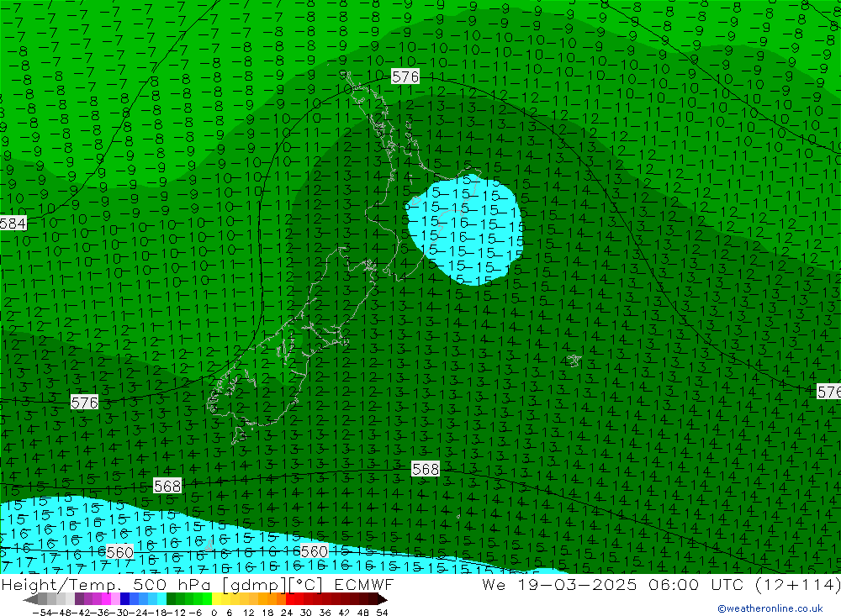The width and height of the screenshot is (841, 616).
Task: Click the gray left arrow end of the colour scale
Action: click(31, 599)
